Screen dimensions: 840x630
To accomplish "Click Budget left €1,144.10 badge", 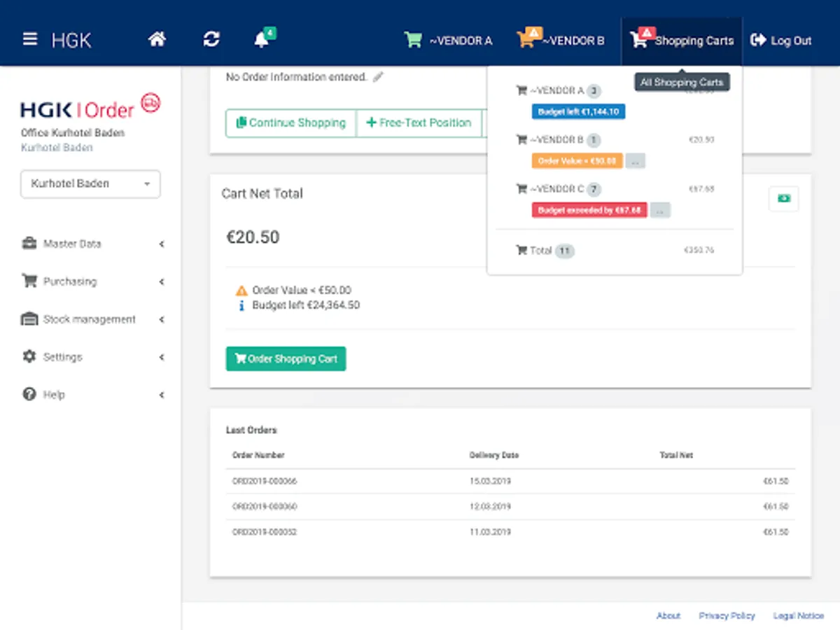I will (x=578, y=111).
